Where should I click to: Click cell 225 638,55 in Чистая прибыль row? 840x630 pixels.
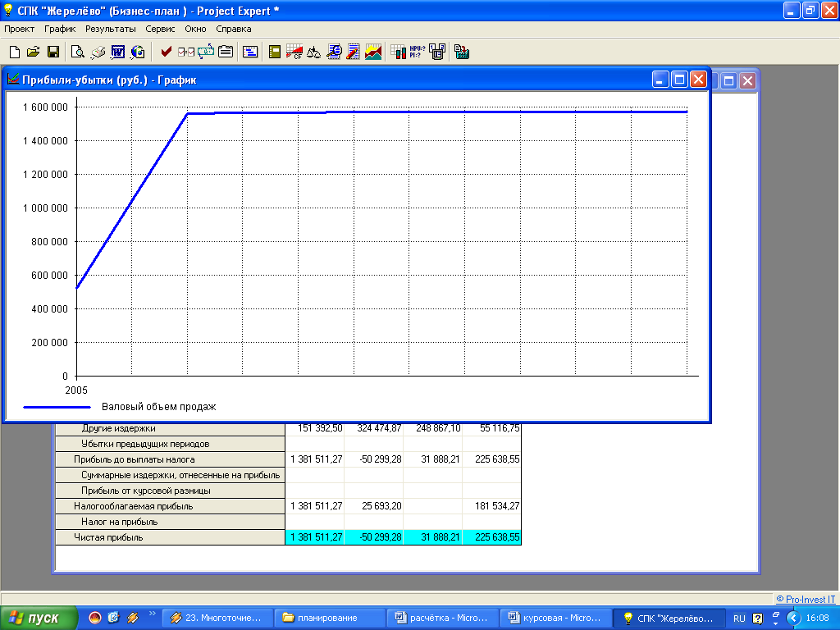pyautogui.click(x=492, y=537)
